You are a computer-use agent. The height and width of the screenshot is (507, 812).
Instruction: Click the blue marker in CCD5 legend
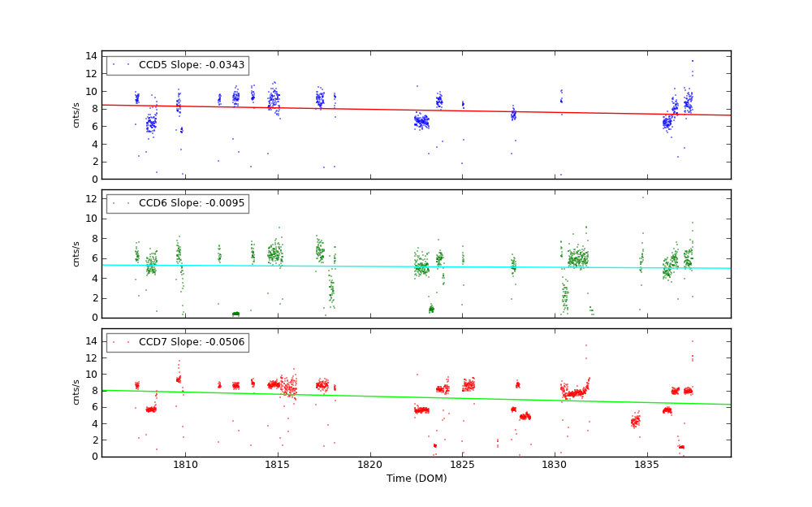point(114,65)
